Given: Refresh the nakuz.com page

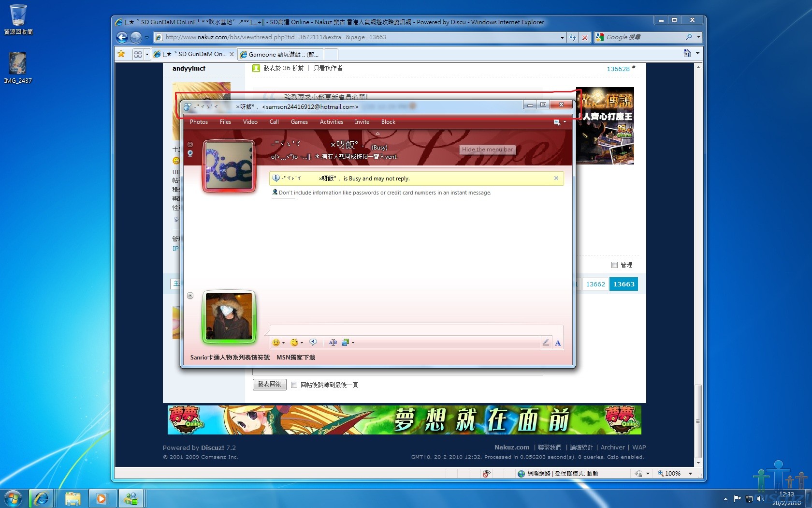Looking at the screenshot, I should (x=573, y=37).
